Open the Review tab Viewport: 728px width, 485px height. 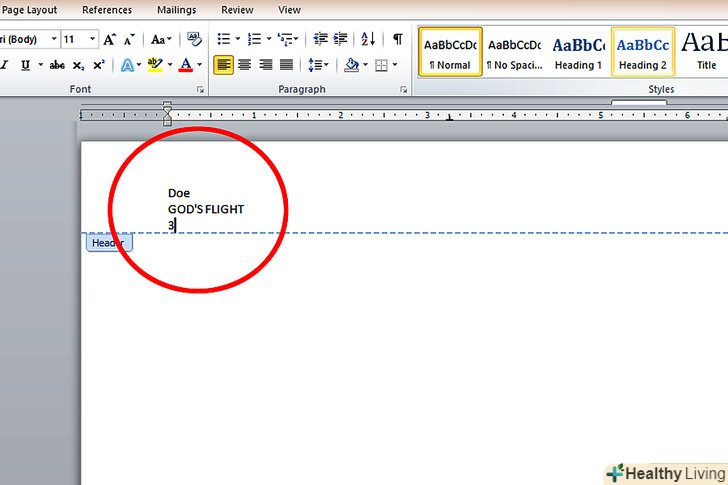coord(237,10)
